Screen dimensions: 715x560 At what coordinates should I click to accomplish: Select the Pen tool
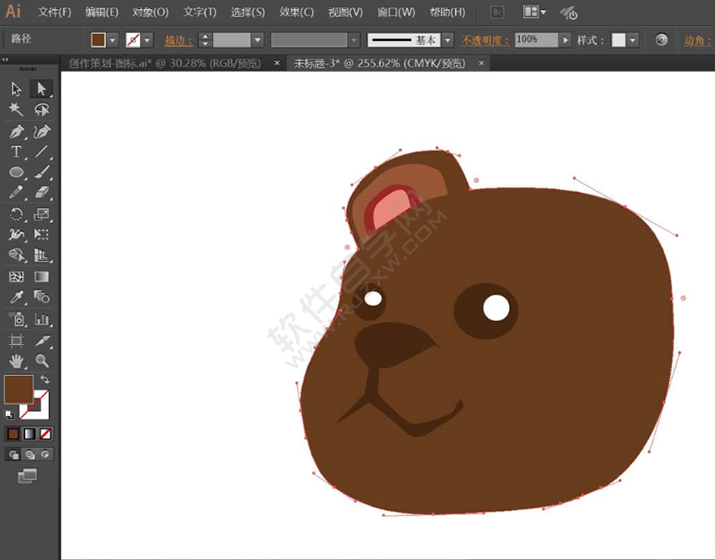click(16, 131)
